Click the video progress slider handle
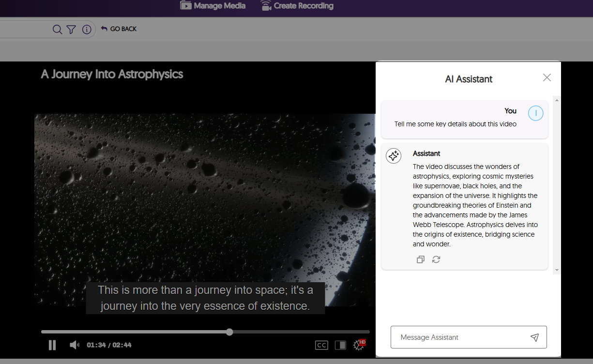Viewport: 593px width, 364px height. point(229,332)
